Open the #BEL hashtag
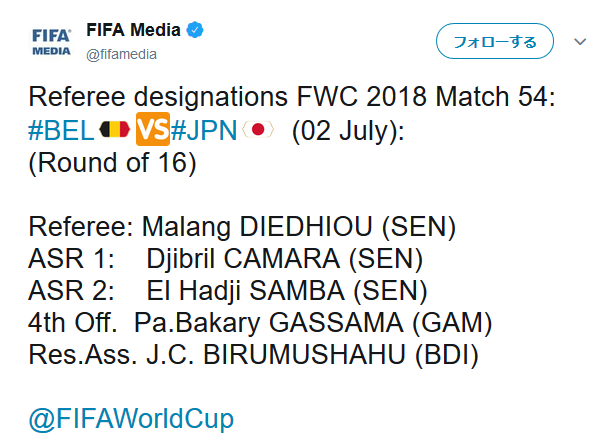The height and width of the screenshot is (439, 599). tap(61, 130)
